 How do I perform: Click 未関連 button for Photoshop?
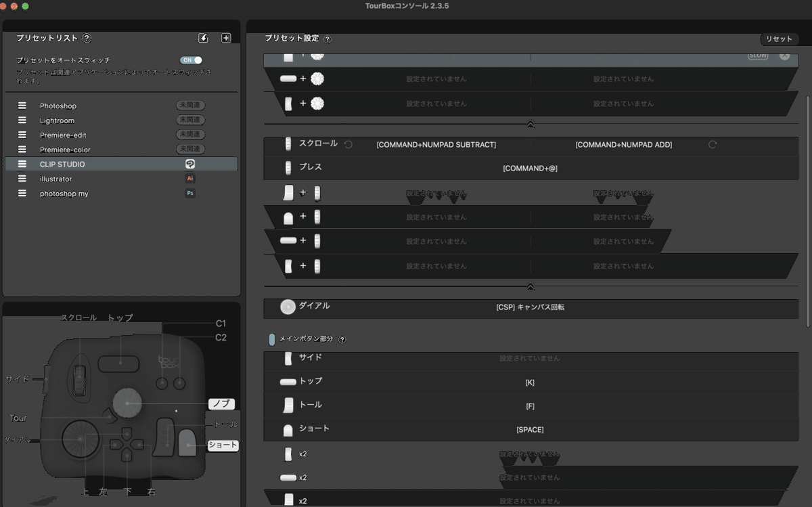pyautogui.click(x=191, y=106)
